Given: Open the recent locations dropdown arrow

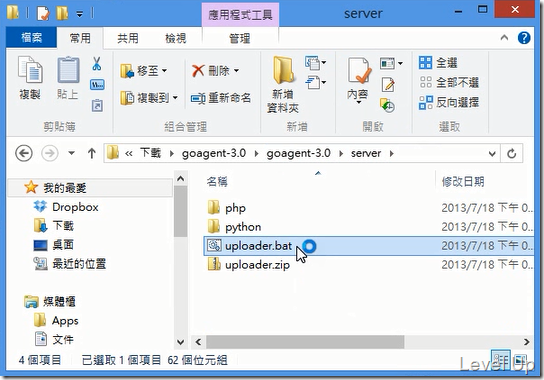Looking at the screenshot, I should coord(71,153).
